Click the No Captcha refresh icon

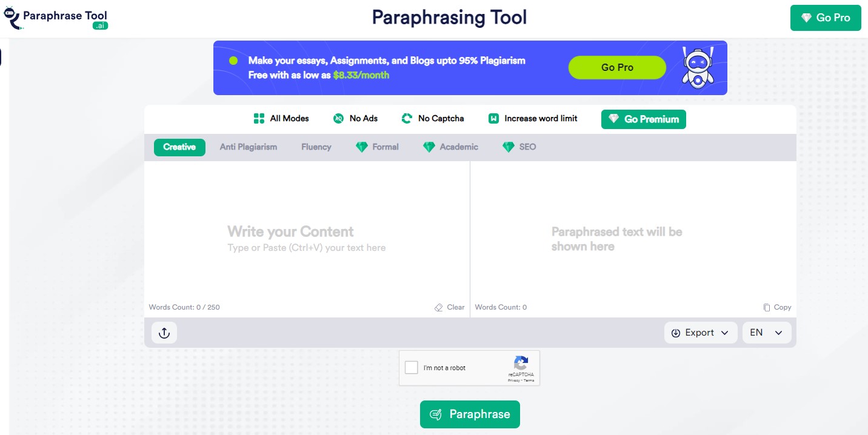pyautogui.click(x=407, y=119)
